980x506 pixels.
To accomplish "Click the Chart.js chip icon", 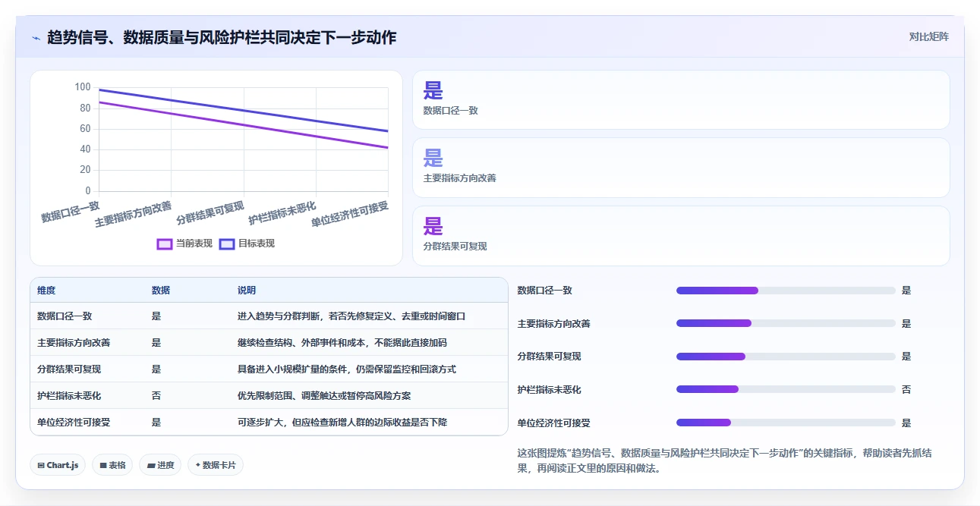I will pyautogui.click(x=40, y=465).
